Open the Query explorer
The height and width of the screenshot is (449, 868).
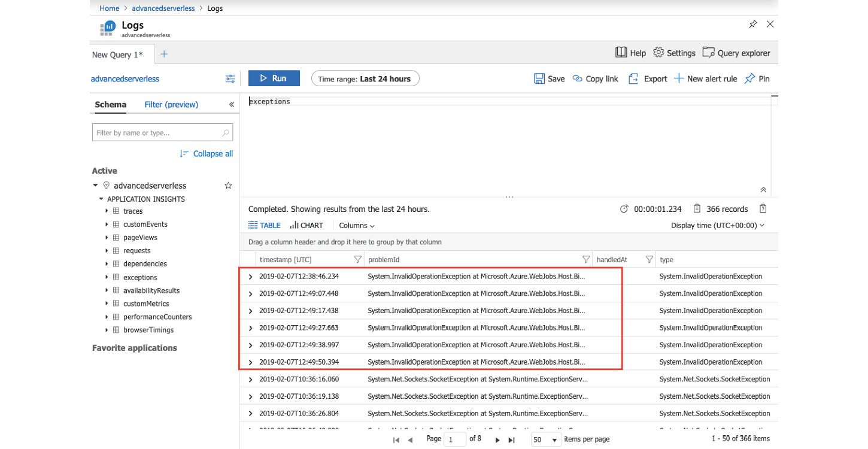(736, 53)
